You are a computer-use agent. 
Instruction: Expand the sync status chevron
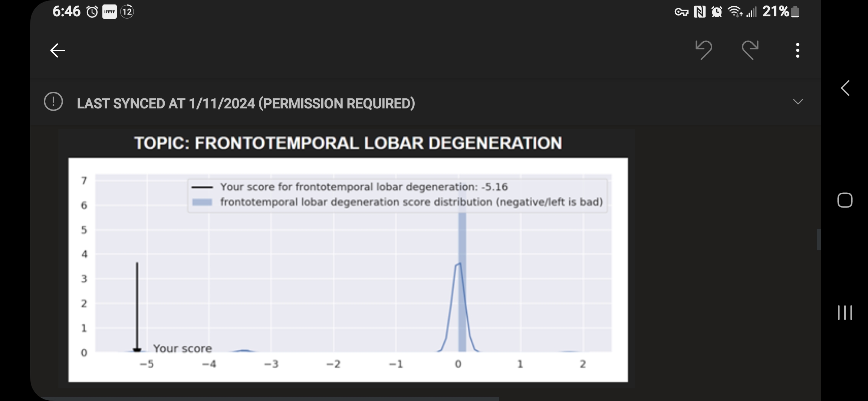click(x=798, y=102)
